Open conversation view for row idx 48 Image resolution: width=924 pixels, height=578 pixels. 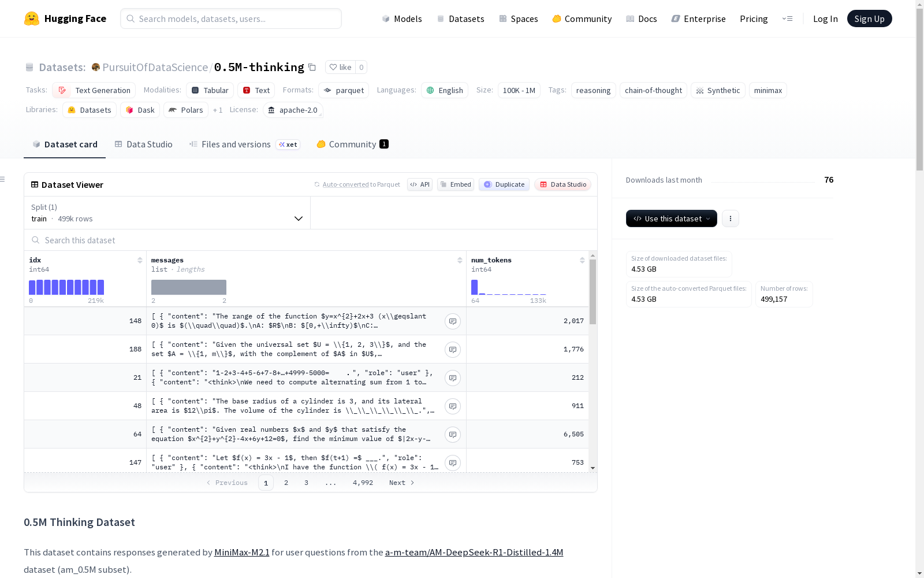(x=453, y=406)
